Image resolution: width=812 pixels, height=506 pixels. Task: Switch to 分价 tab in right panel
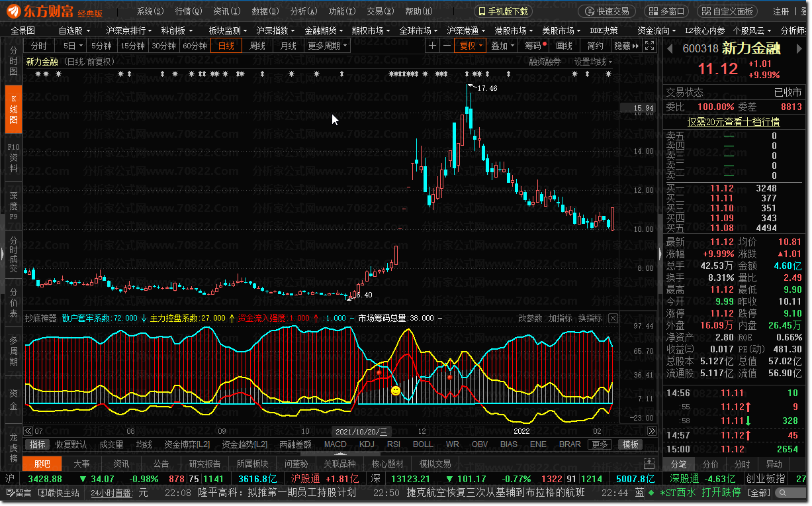(710, 464)
